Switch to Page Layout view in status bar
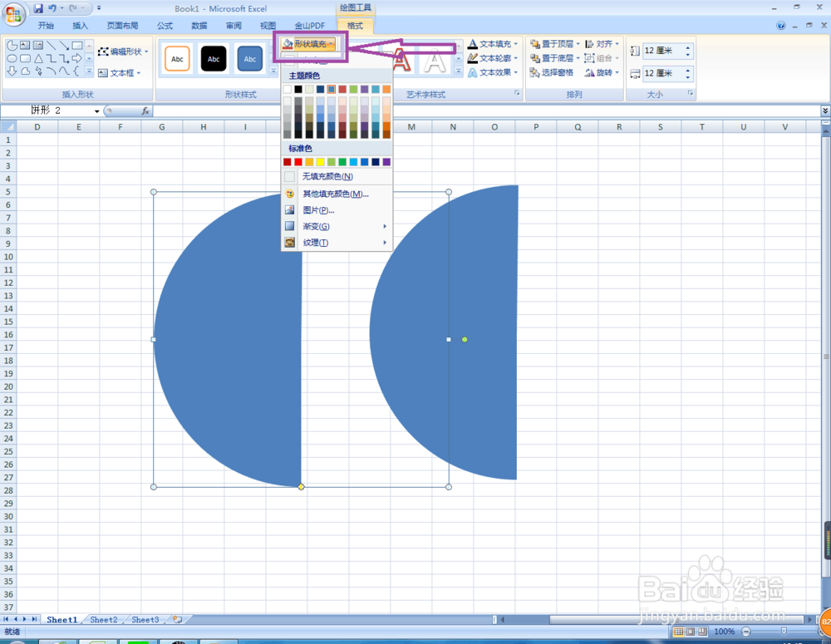 [691, 632]
